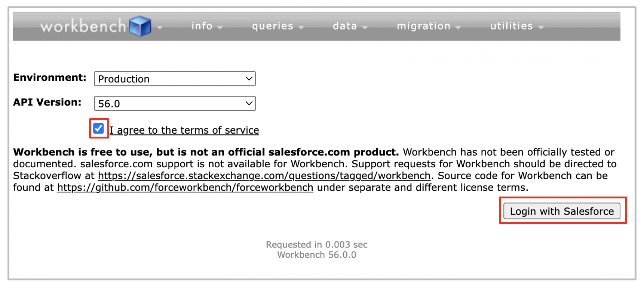This screenshot has height=286, width=644.
Task: Click the workbench wordmark text
Action: [x=83, y=26]
